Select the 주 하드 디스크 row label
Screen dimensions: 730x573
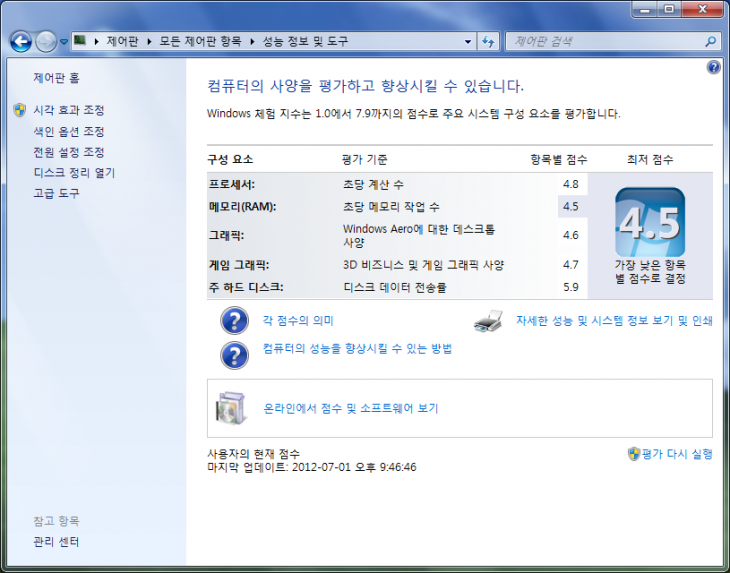[x=246, y=287]
